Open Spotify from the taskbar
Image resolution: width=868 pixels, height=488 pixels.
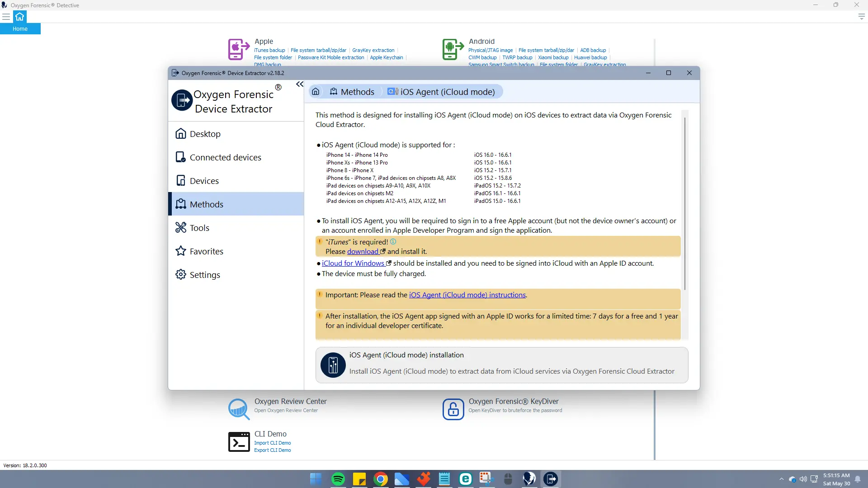point(338,479)
